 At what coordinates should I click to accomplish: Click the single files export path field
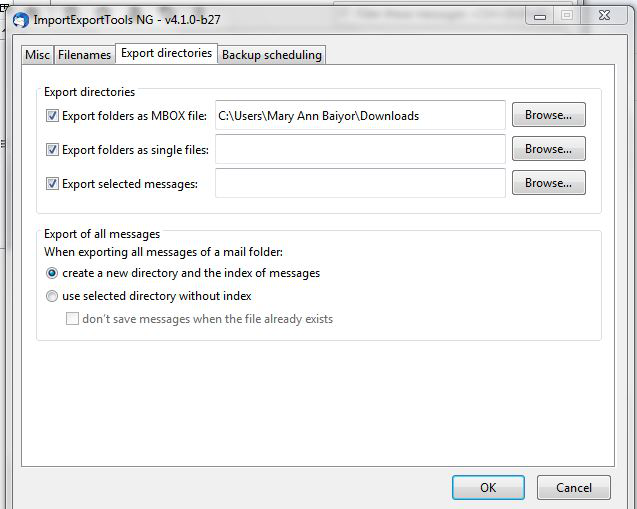click(360, 149)
